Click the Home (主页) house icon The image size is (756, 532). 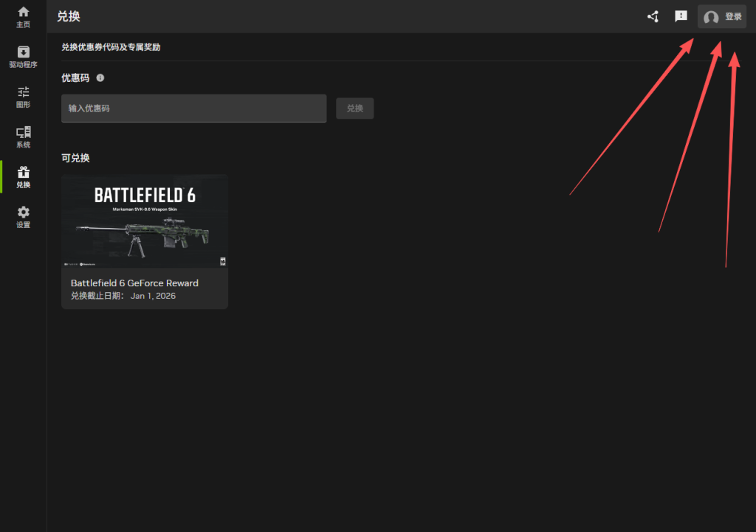click(23, 12)
